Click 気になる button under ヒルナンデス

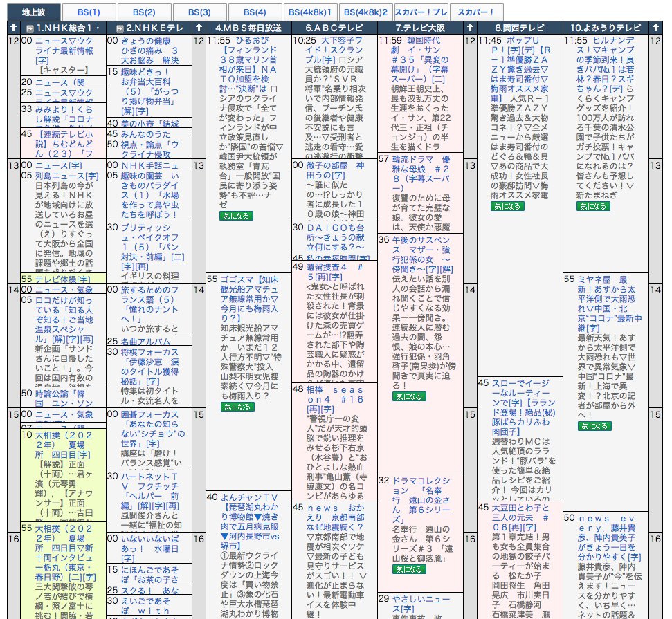click(593, 206)
